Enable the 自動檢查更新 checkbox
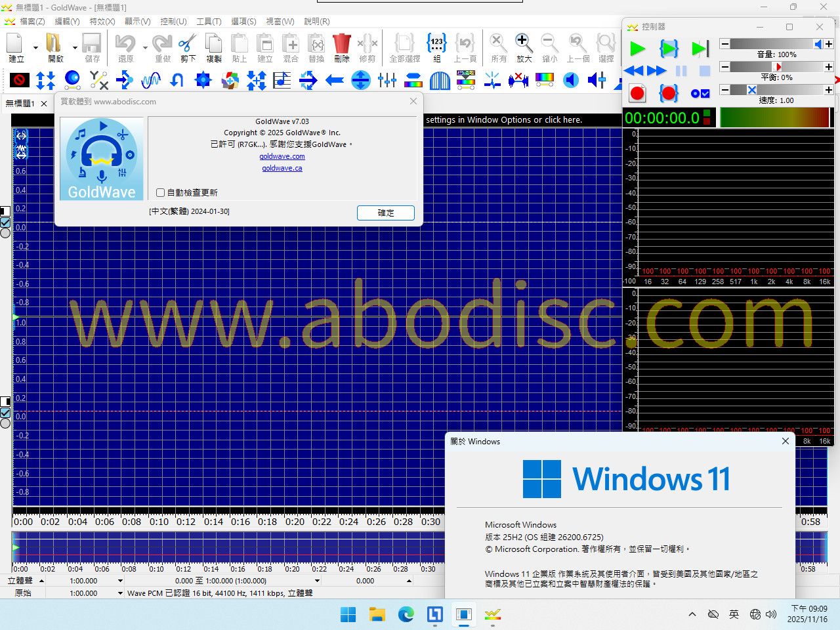840x630 pixels. pyautogui.click(x=161, y=192)
